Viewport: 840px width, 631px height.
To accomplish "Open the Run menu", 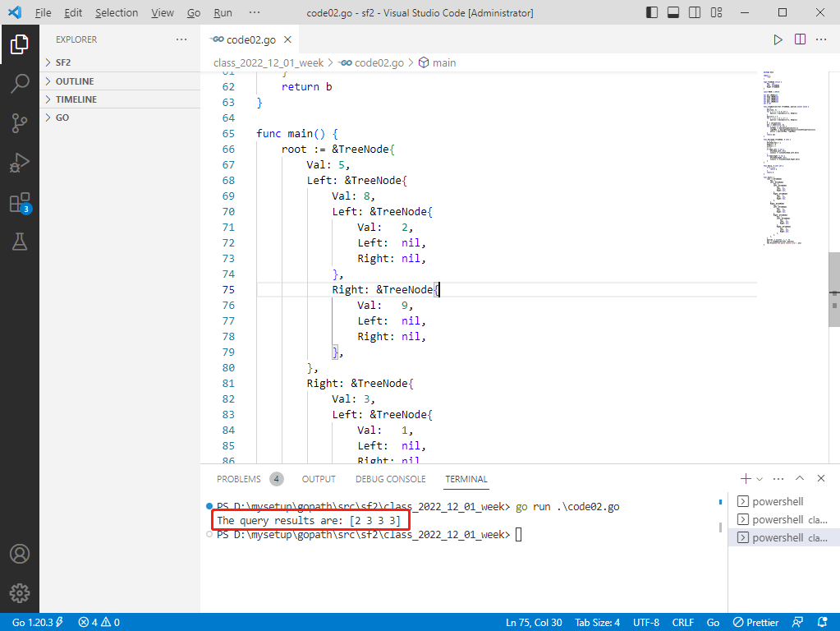I will point(223,12).
